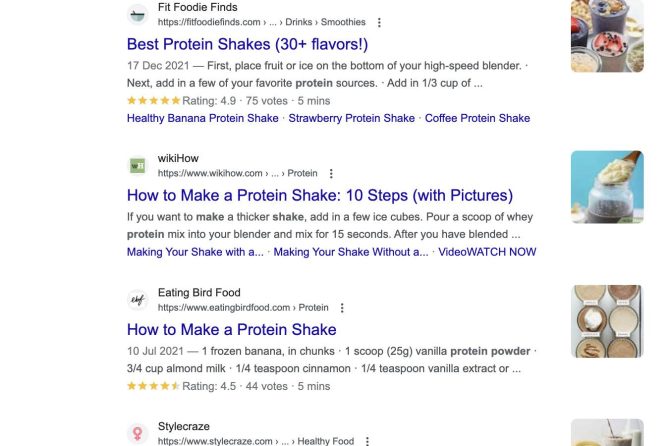This screenshot has width=670, height=446.
Task: Follow the Strawberry Protein Shake sitelink
Action: coord(351,118)
